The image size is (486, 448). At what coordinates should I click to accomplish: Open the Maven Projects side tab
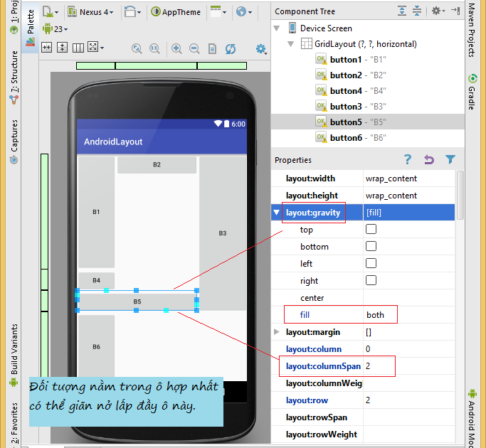[x=472, y=29]
